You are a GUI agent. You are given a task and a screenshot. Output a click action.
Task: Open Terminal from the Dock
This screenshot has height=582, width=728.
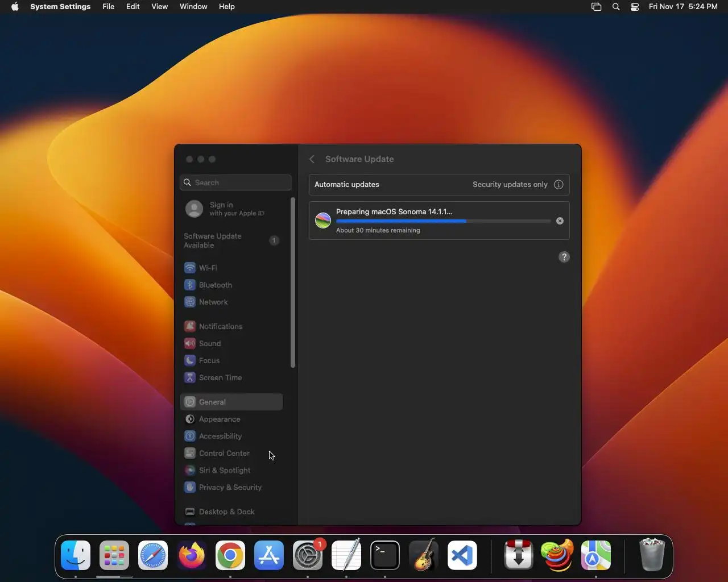point(385,555)
